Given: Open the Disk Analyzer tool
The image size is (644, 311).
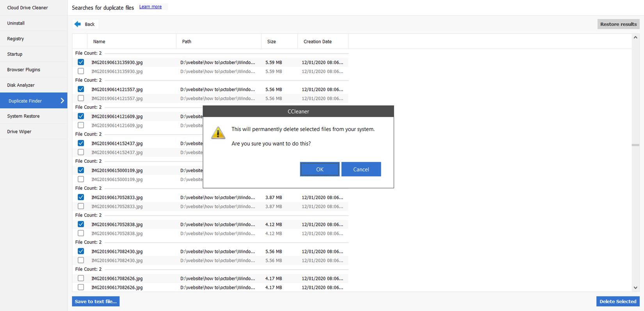Looking at the screenshot, I should point(21,85).
